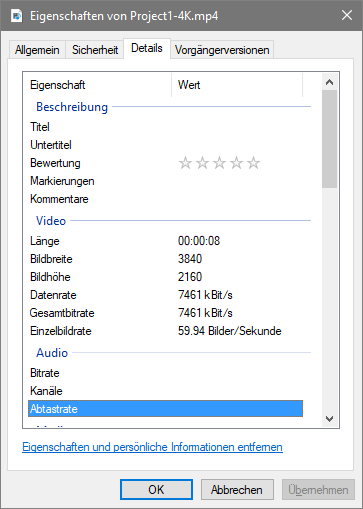
Task: Close the Eigenschaften dialog window
Action: click(x=347, y=15)
